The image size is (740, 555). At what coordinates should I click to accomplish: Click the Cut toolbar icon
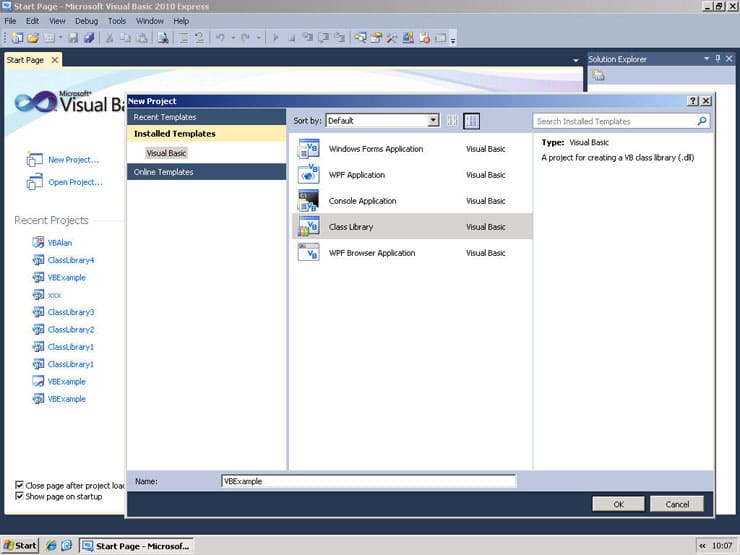point(109,38)
